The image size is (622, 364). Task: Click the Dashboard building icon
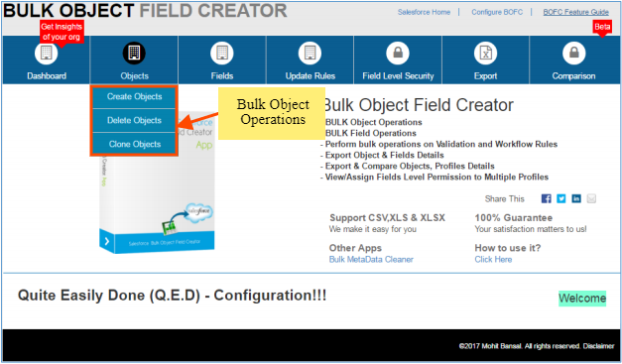click(46, 53)
